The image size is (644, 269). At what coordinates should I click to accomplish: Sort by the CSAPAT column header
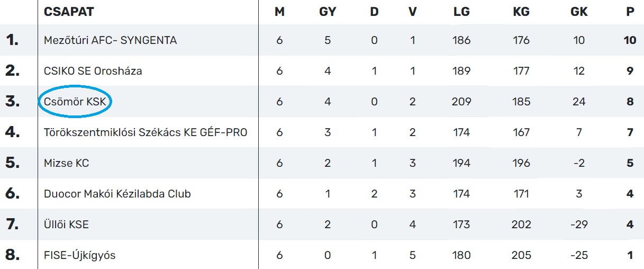pos(68,12)
